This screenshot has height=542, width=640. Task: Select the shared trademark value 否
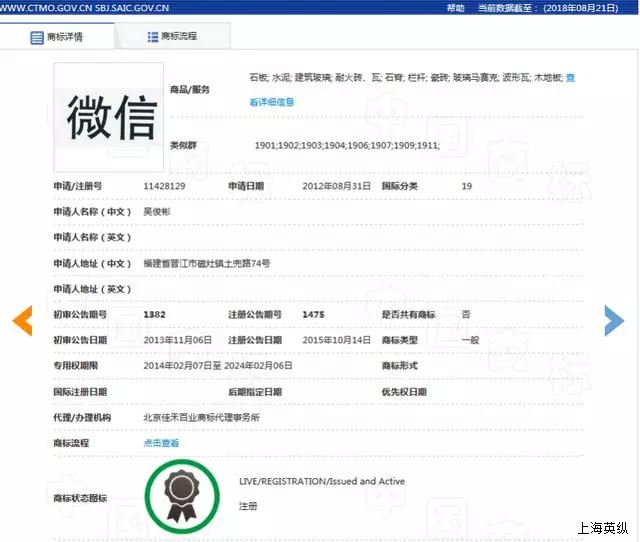click(466, 314)
